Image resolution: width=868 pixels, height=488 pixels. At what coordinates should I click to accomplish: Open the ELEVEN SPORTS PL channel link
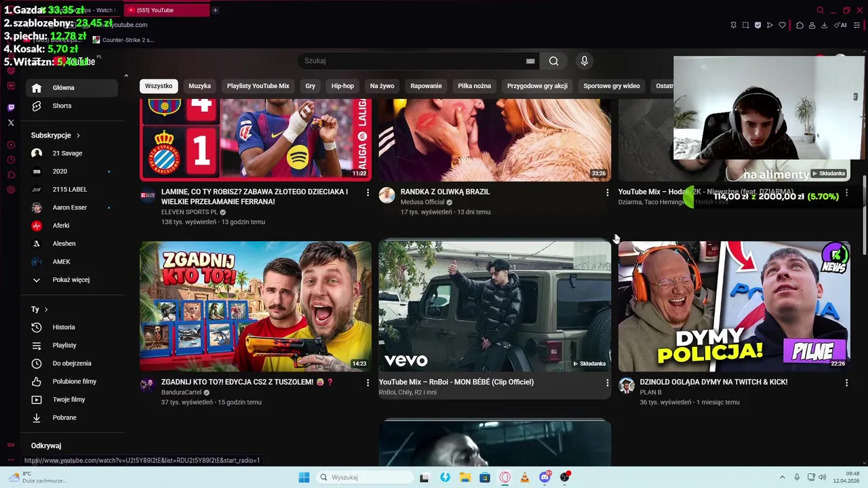click(189, 212)
